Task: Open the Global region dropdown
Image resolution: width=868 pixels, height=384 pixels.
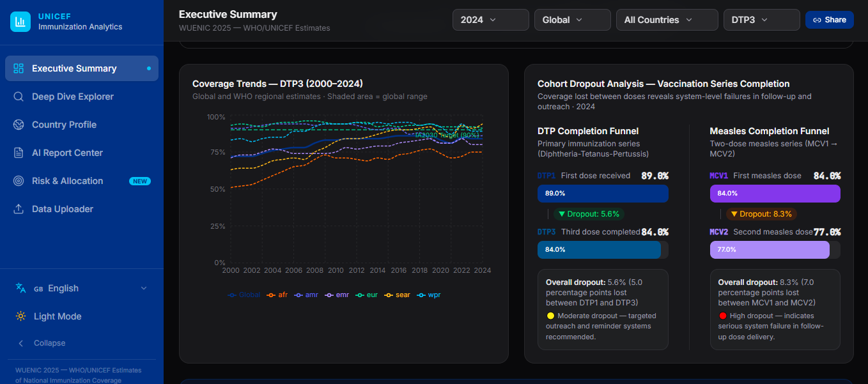Action: tap(573, 20)
